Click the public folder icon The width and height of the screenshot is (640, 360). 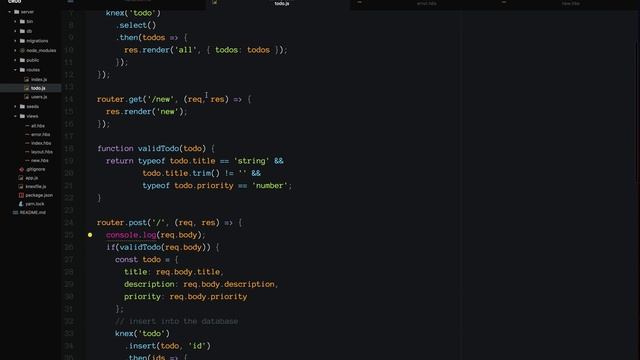22,60
